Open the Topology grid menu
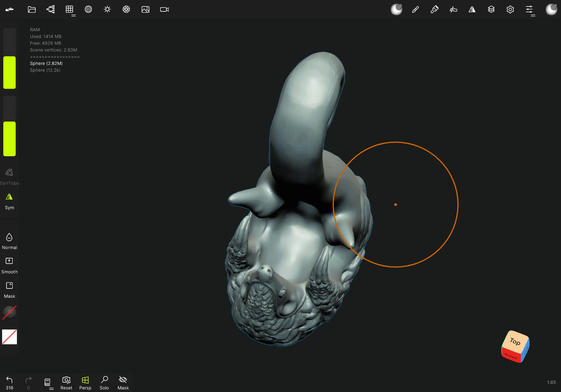Screen dimensions: 561x392 coord(70,9)
